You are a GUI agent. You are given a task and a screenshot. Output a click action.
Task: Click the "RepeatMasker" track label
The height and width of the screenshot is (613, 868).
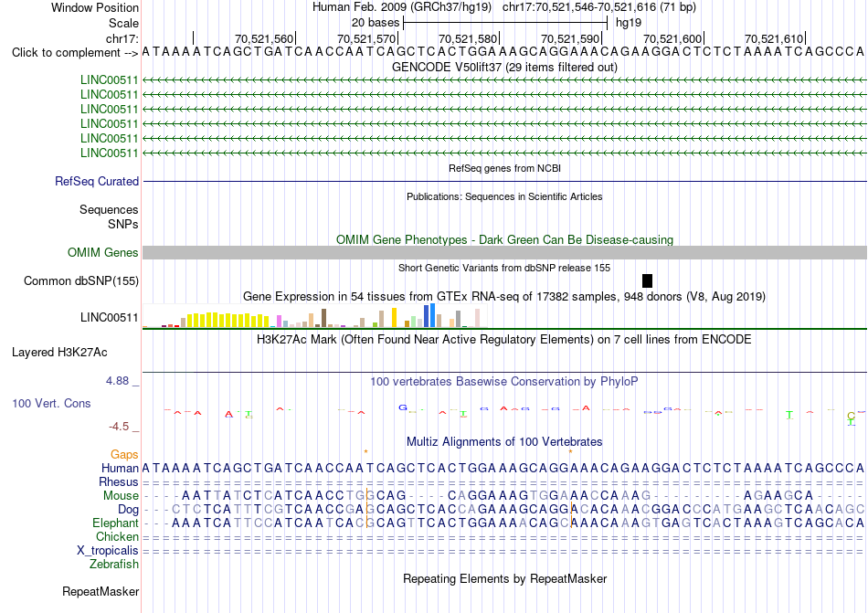(101, 592)
